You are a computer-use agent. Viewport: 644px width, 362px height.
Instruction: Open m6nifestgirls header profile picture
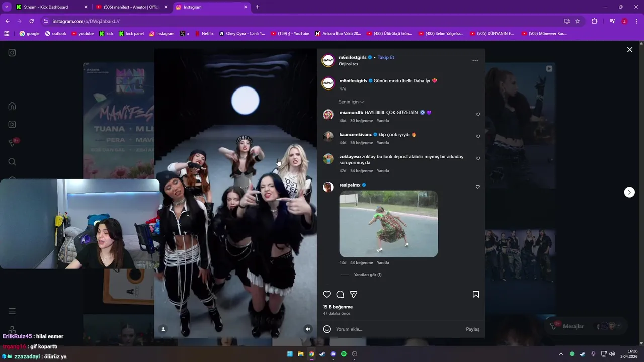click(328, 60)
